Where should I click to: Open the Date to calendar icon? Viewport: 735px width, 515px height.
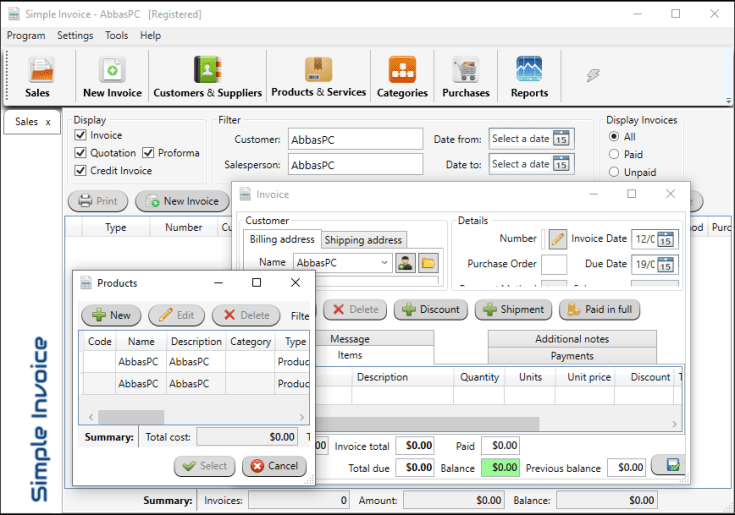point(561,164)
